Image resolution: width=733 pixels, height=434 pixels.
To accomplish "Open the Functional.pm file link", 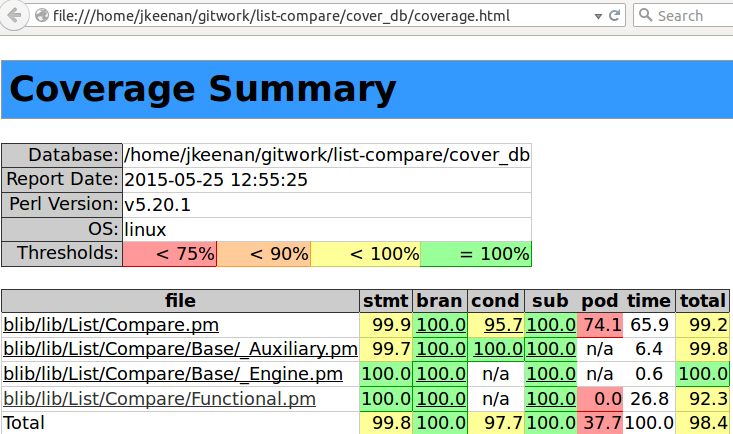I will (159, 398).
